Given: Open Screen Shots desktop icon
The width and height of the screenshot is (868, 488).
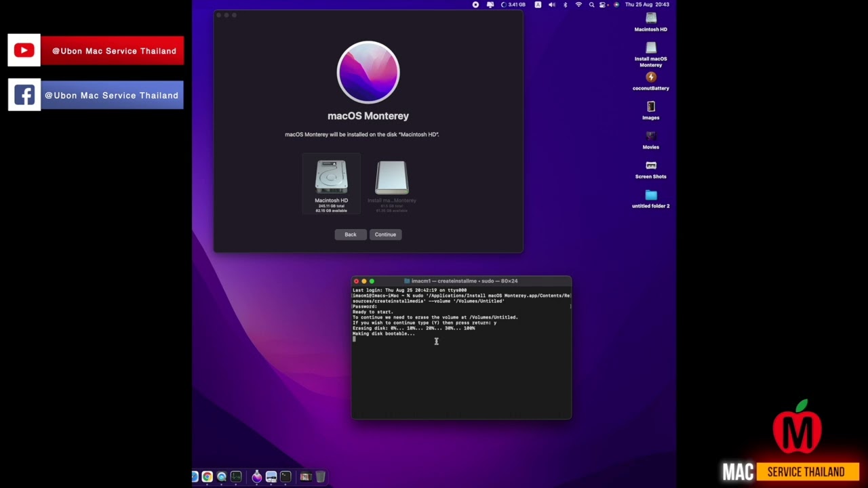Looking at the screenshot, I should pyautogui.click(x=651, y=169).
